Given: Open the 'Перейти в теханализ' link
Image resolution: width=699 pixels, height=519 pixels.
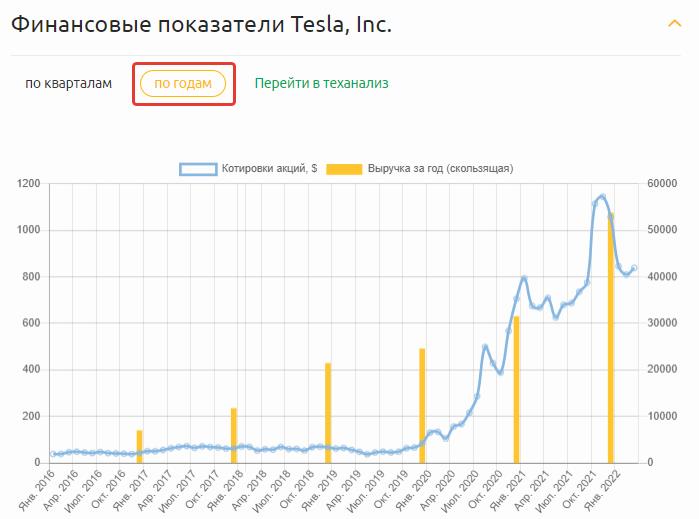Looking at the screenshot, I should tap(321, 83).
